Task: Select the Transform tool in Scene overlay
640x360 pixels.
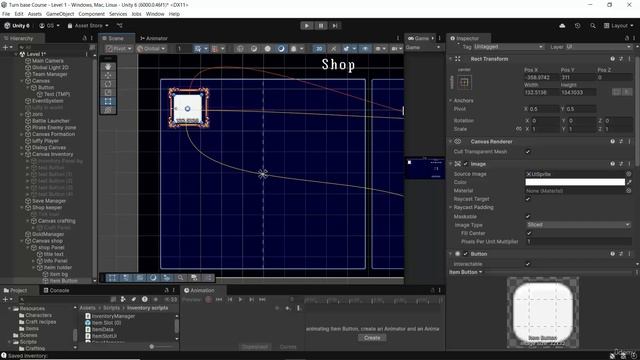Action: (x=108, y=109)
